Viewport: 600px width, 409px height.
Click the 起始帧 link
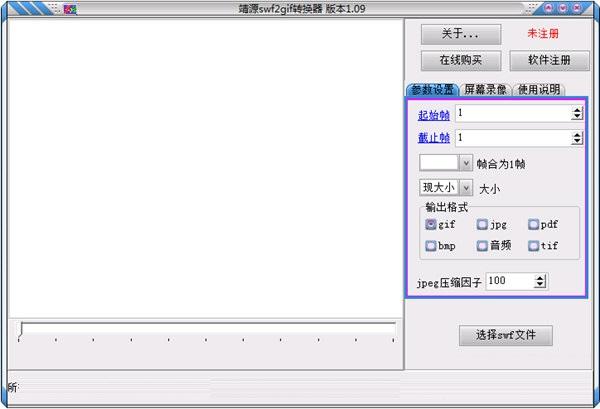click(434, 115)
